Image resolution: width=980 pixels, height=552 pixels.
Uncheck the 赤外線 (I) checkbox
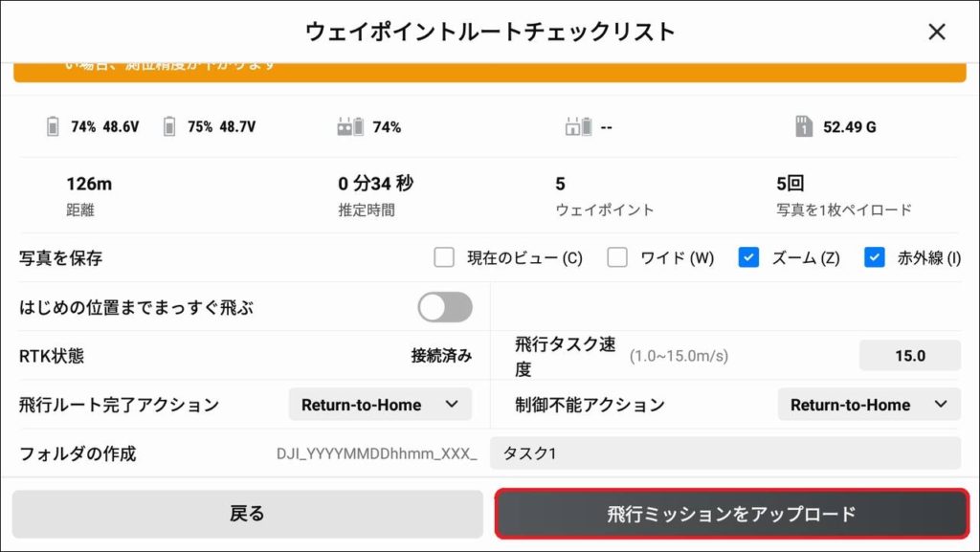[x=874, y=257]
